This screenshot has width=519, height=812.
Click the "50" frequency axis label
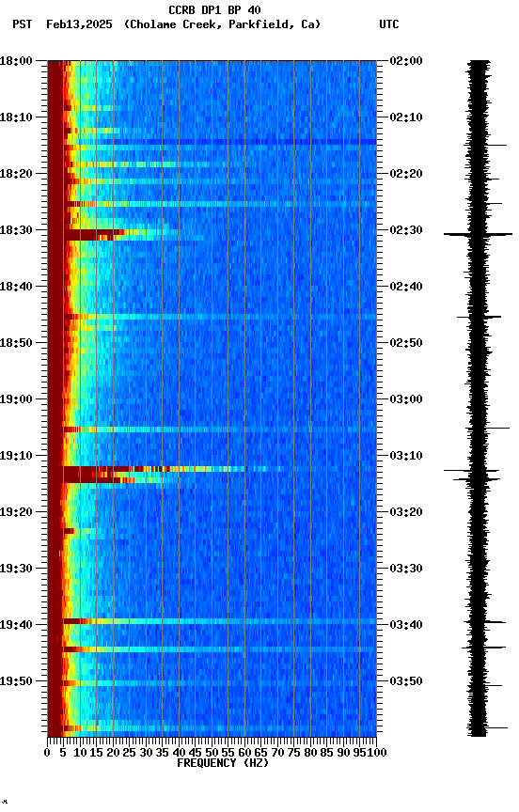(212, 753)
